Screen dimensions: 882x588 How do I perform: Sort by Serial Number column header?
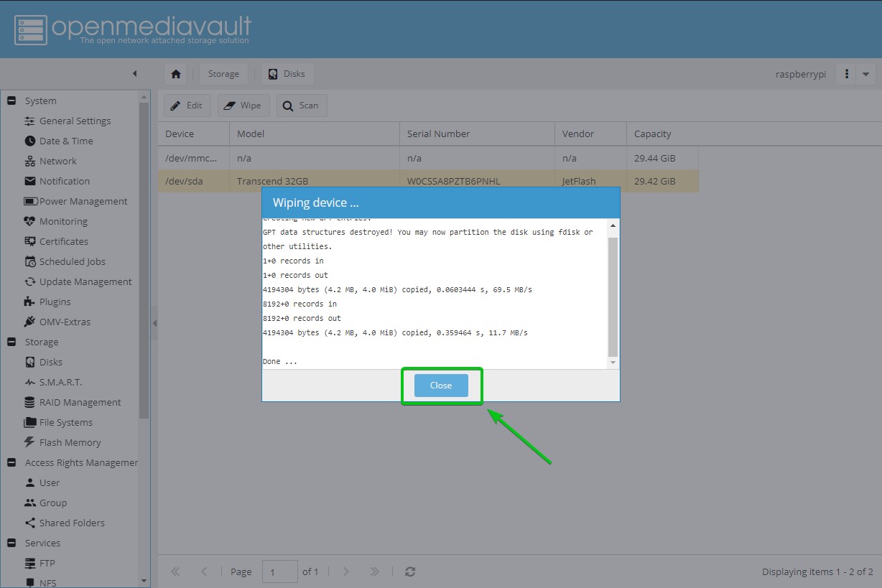pyautogui.click(x=478, y=134)
